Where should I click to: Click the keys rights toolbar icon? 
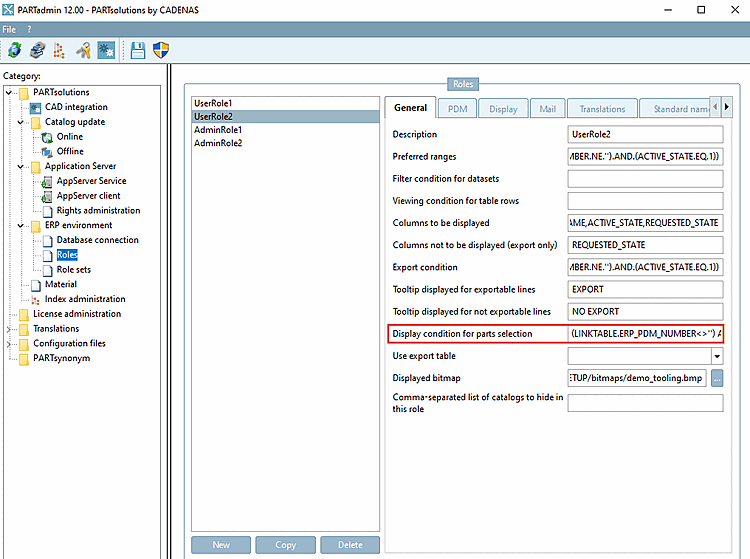coord(83,50)
